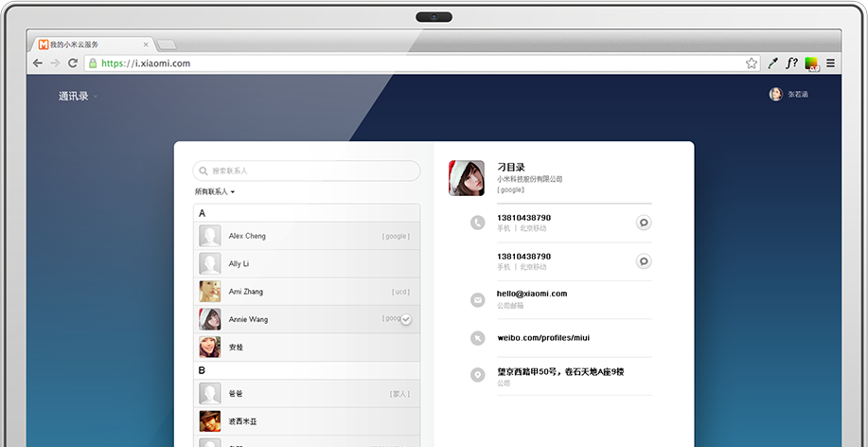Click the [google] tag on Alex Cheng
The width and height of the screenshot is (868, 447).
pyautogui.click(x=396, y=236)
